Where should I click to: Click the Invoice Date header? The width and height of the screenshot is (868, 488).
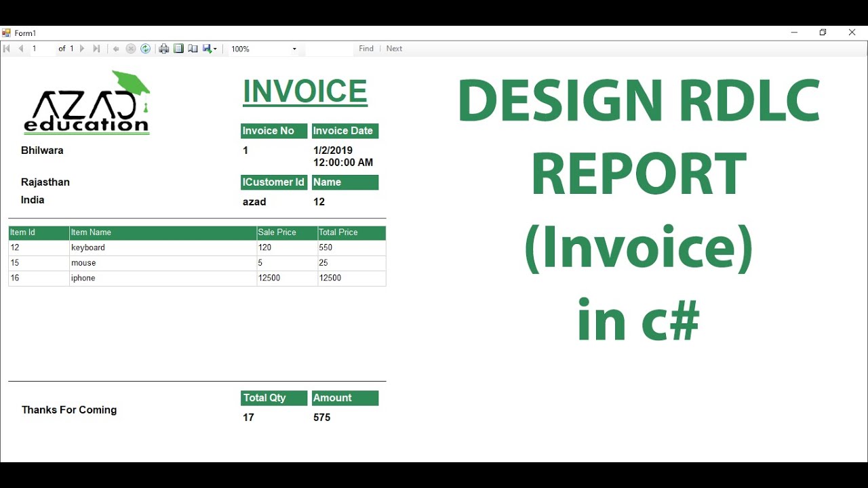344,131
